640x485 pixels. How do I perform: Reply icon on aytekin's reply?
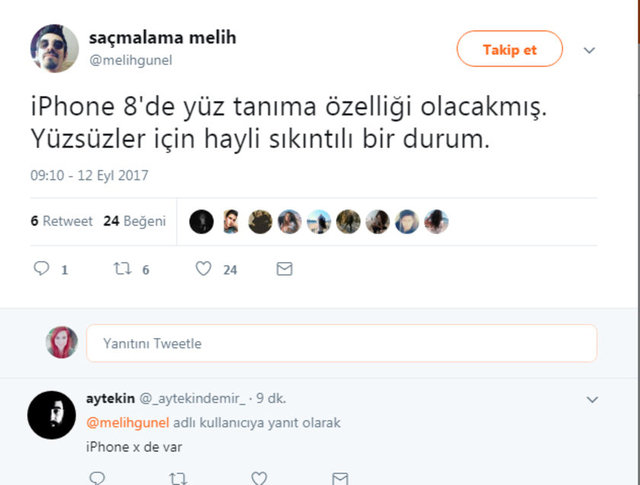coord(97,478)
